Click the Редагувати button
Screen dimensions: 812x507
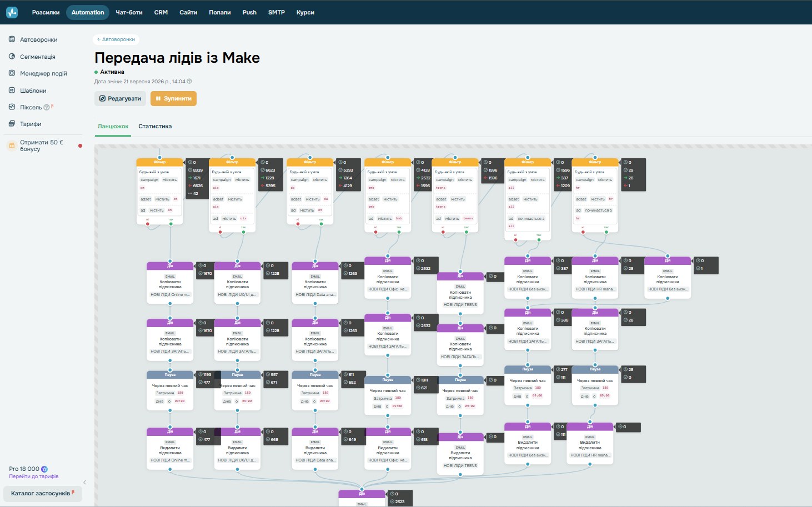pyautogui.click(x=120, y=98)
